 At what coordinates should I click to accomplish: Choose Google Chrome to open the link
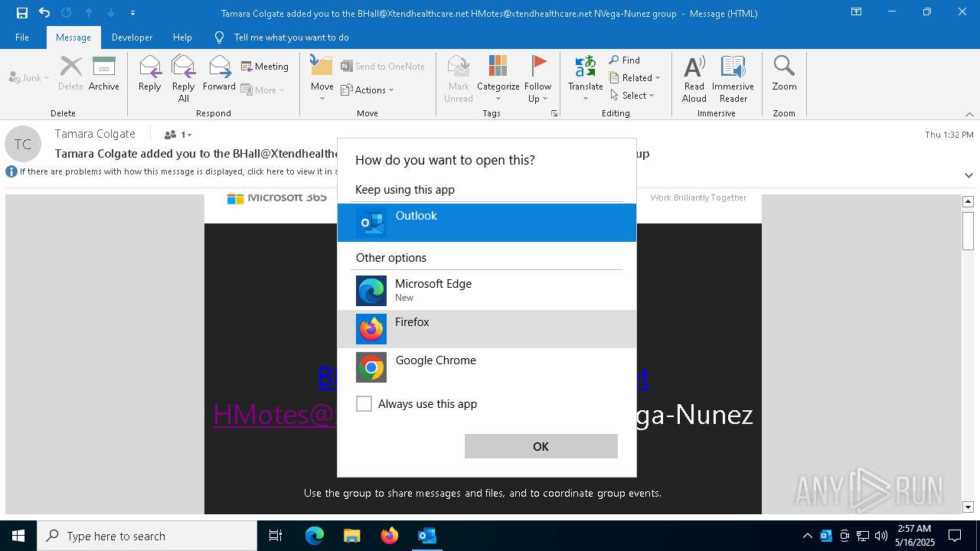[487, 367]
